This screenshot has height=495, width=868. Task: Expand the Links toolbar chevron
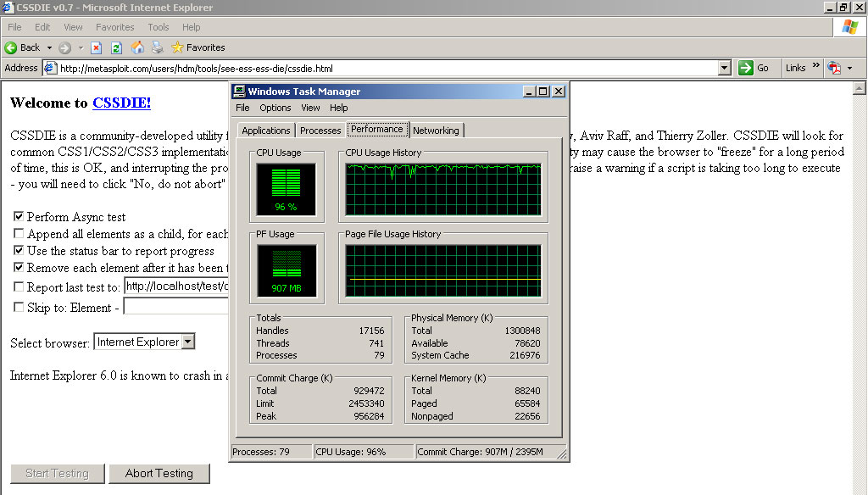coord(815,66)
